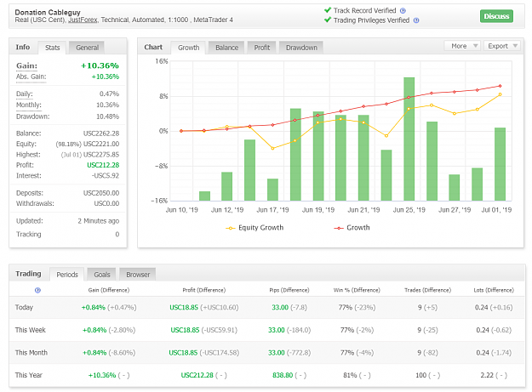Click the This Year trades count 100
Viewport: 532px width, 392px height.
[x=420, y=375]
